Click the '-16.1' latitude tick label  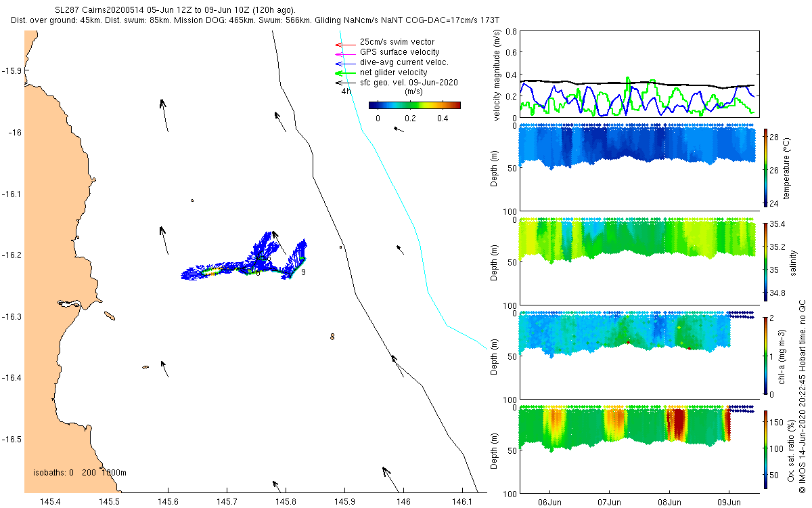[x=12, y=194]
